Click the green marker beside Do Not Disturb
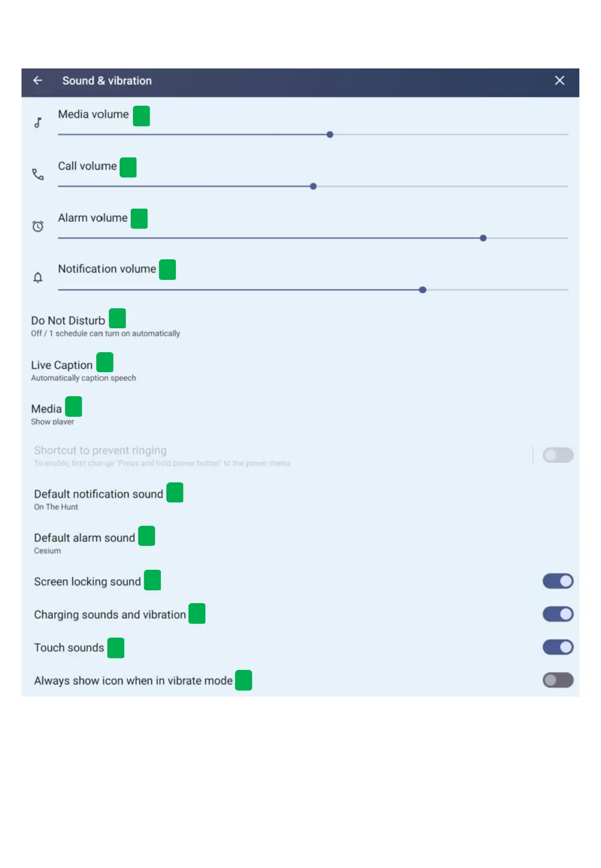The image size is (601, 868). (x=117, y=318)
